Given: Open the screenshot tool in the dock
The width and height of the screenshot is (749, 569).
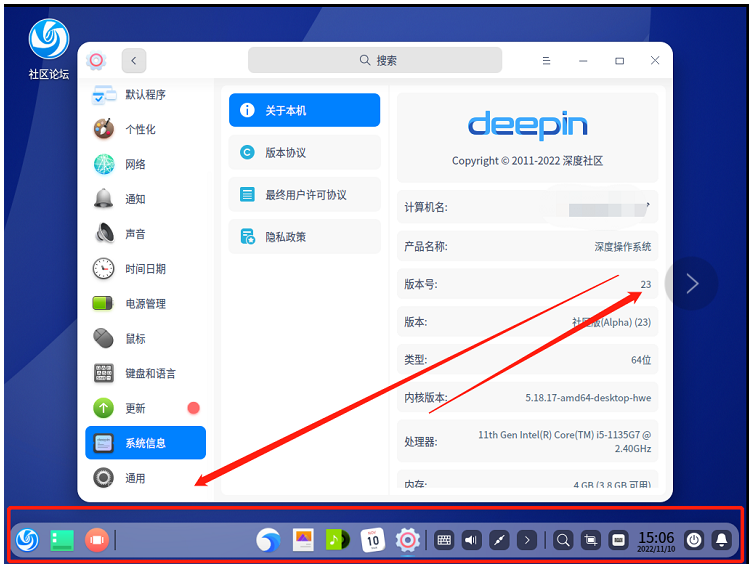Looking at the screenshot, I should (591, 540).
